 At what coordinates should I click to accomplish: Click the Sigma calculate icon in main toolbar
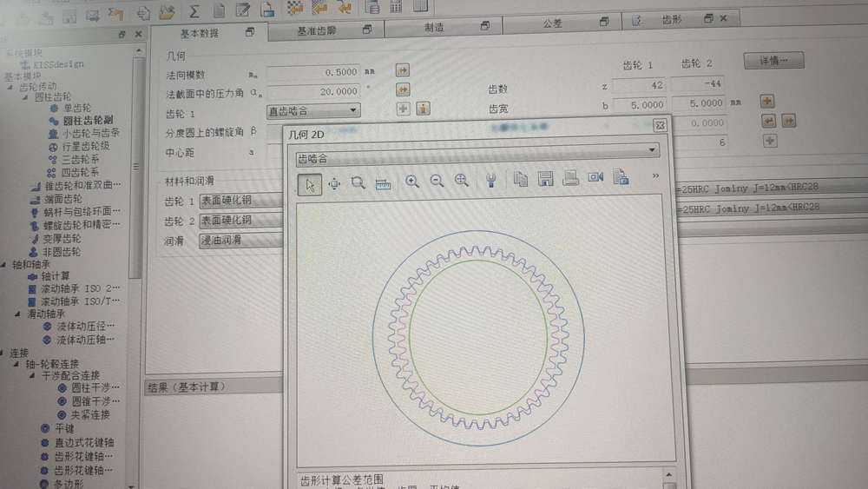[x=194, y=11]
